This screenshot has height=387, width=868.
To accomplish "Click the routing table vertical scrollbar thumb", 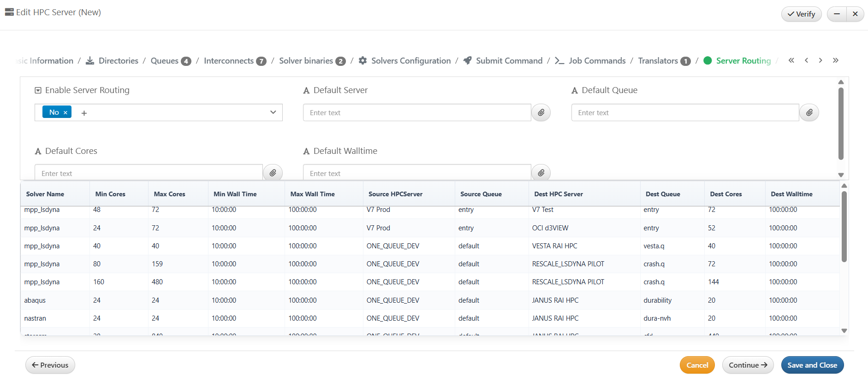I will tap(844, 227).
